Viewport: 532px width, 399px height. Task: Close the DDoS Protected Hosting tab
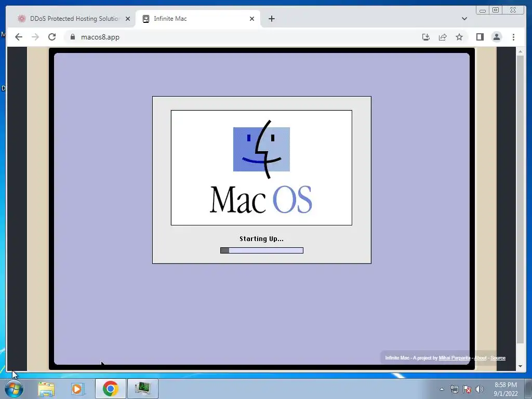coord(128,19)
